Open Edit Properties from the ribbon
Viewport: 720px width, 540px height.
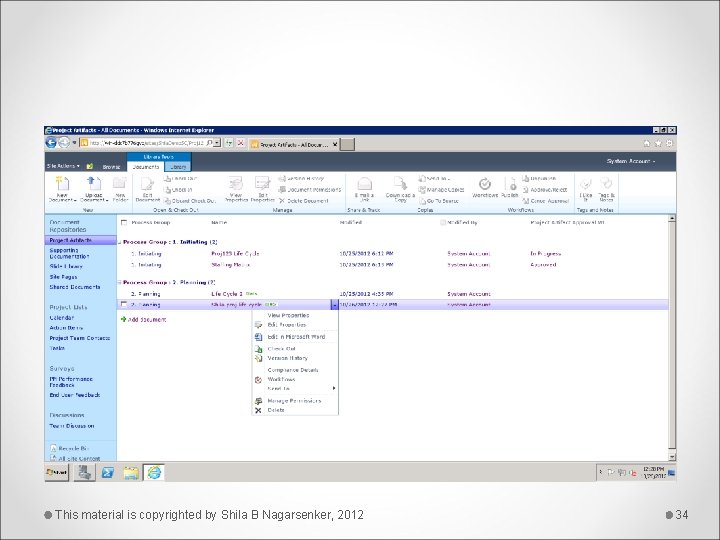click(x=262, y=189)
